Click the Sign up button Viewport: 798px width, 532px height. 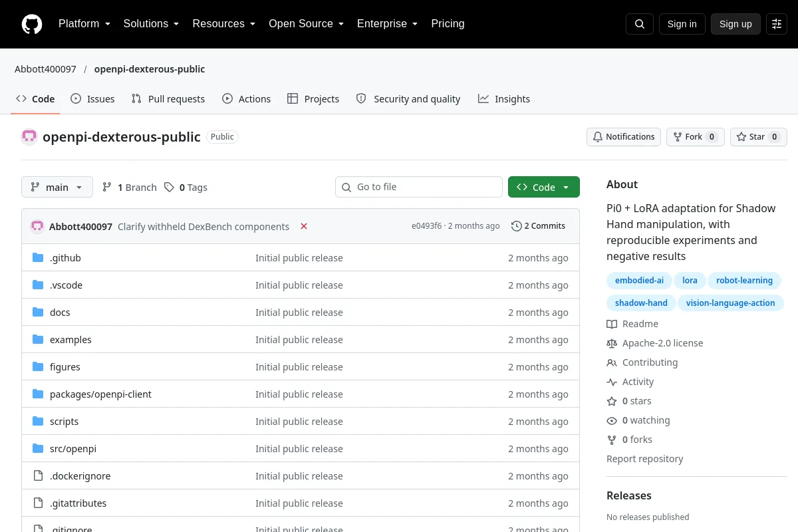tap(735, 24)
